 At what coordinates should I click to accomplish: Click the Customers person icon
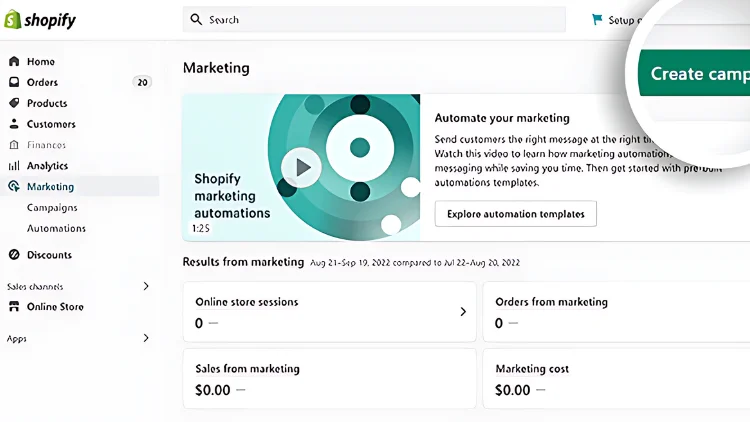pos(14,124)
